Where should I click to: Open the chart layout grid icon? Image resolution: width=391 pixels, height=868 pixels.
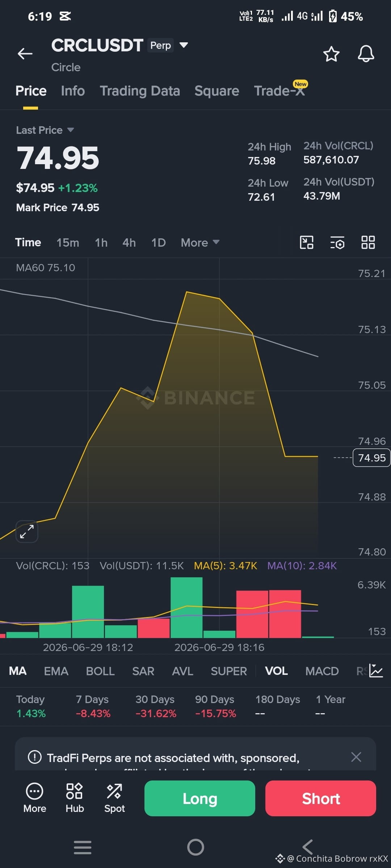[x=368, y=242]
